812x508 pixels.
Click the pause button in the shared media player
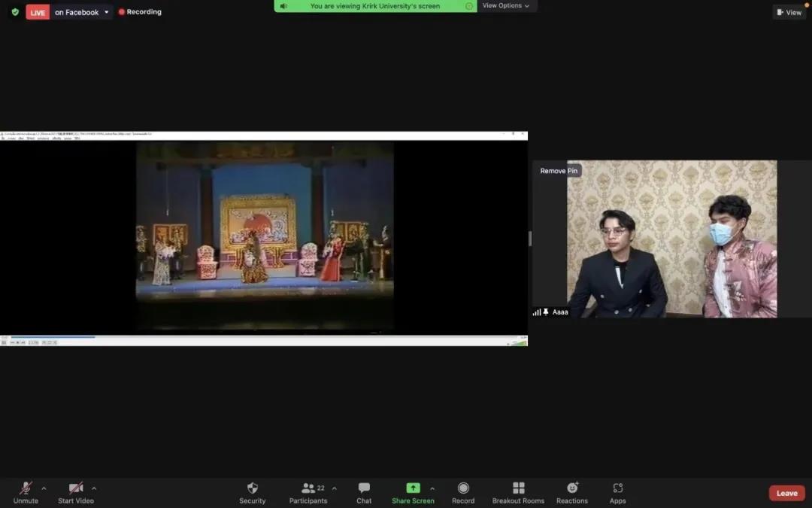pyautogui.click(x=5, y=342)
